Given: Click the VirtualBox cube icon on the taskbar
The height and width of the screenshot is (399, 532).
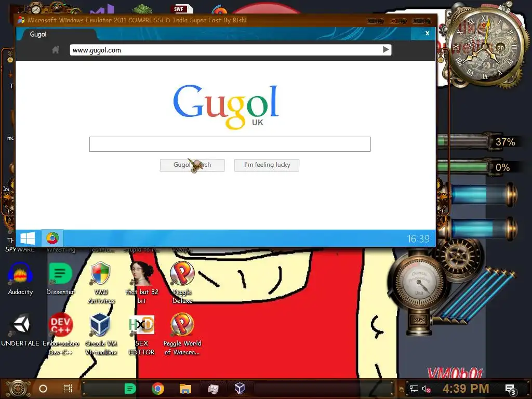Looking at the screenshot, I should tap(240, 389).
